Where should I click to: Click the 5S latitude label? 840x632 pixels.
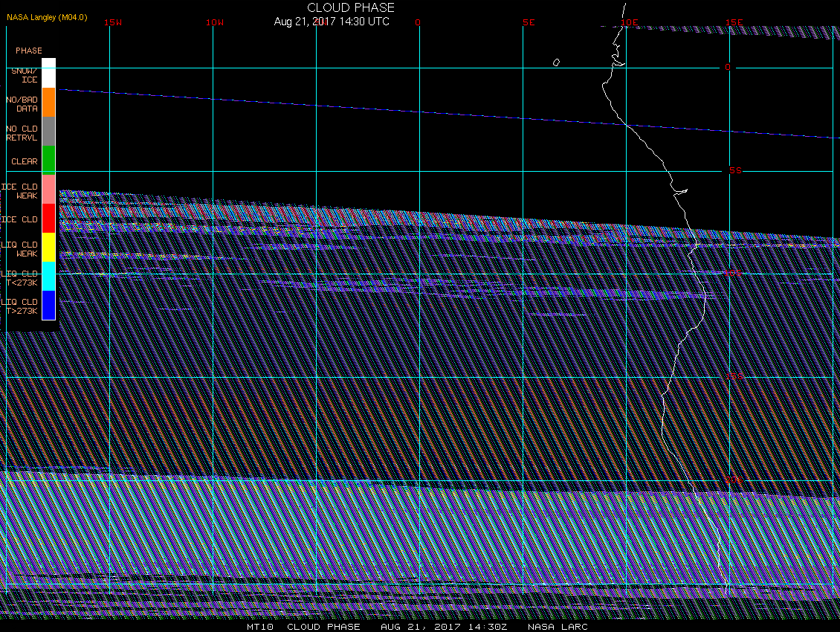point(735,170)
